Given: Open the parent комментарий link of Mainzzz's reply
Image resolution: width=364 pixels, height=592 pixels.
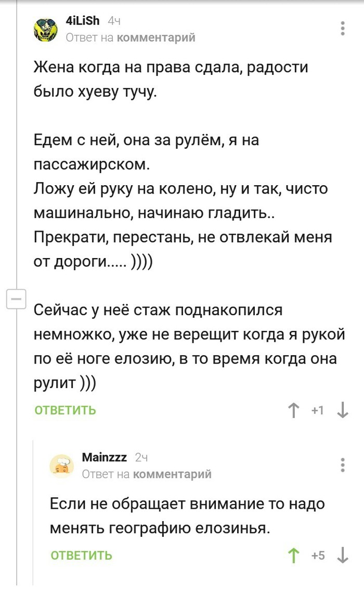Looking at the screenshot, I should [173, 474].
